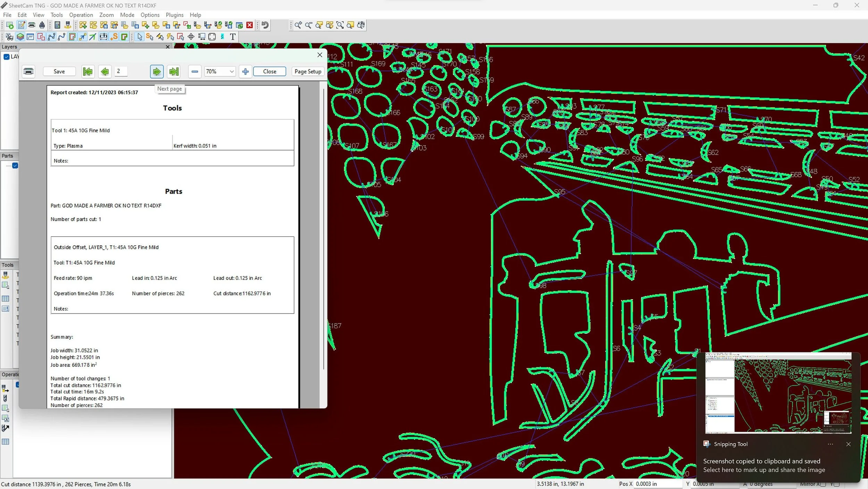
Task: Toggle the checkbox in Parts panel
Action: pyautogui.click(x=15, y=165)
